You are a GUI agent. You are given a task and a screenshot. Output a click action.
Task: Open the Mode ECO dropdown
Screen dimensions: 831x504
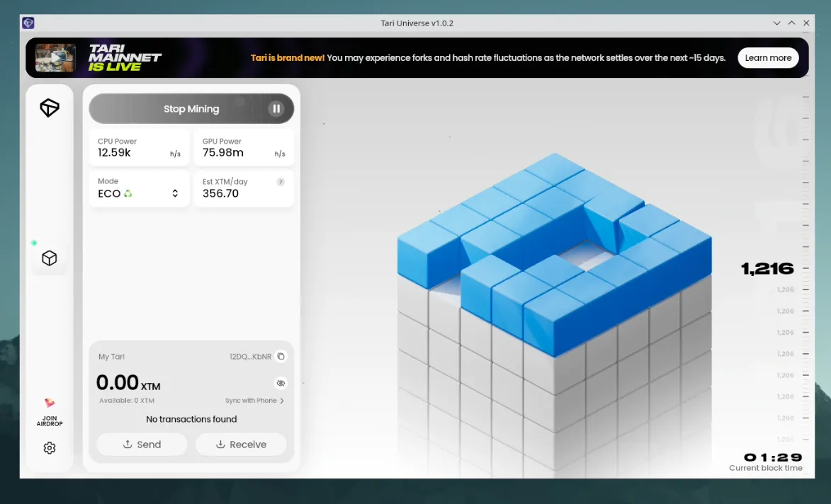139,188
